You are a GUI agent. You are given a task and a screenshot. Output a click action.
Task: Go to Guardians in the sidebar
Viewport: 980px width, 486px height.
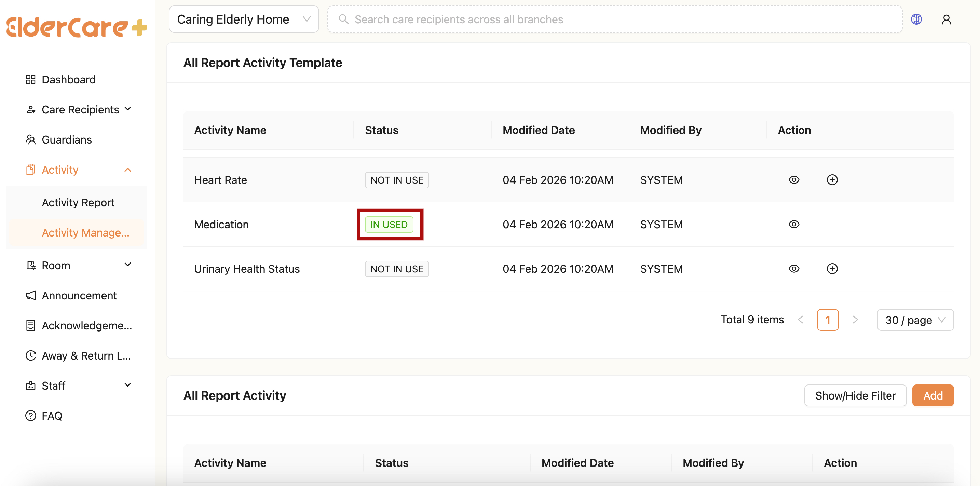point(67,140)
